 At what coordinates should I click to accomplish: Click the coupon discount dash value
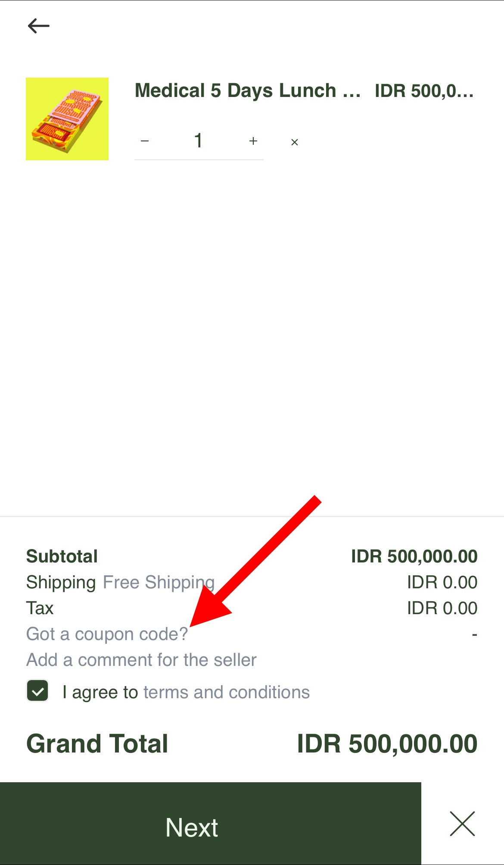click(474, 634)
